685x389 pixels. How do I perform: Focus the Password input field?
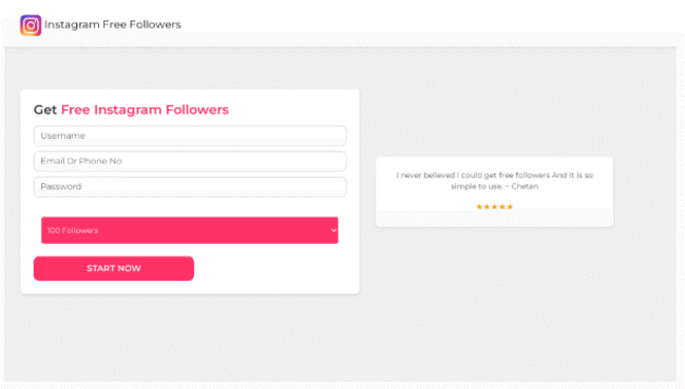tap(190, 187)
